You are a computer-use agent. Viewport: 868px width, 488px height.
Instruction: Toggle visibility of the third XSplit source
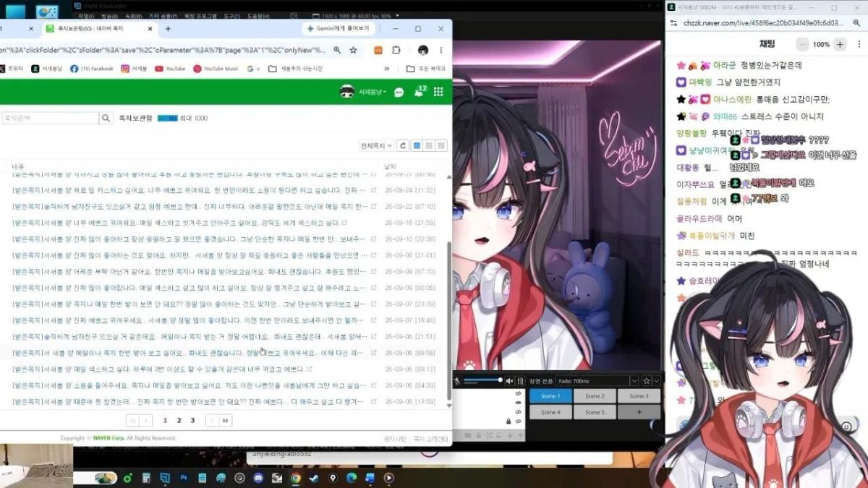(x=518, y=412)
